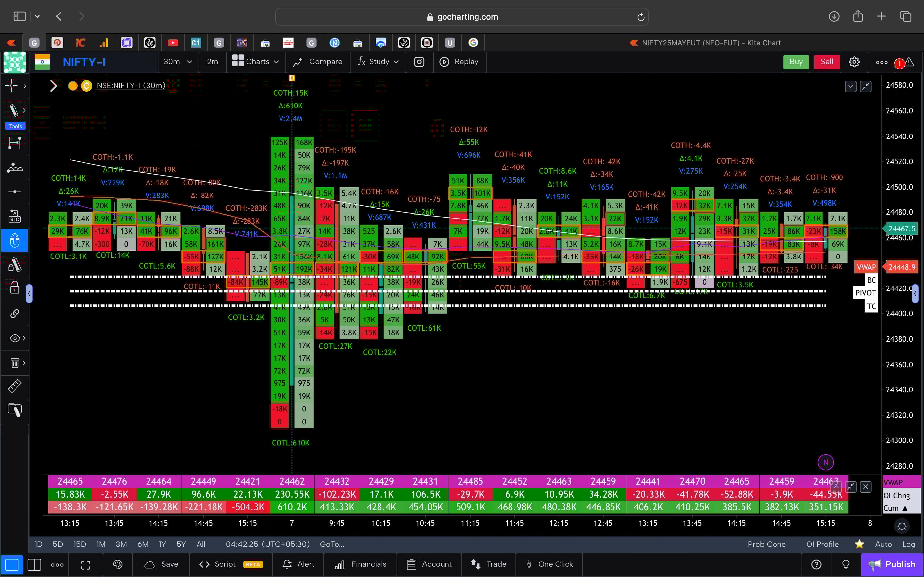Enable Log scale on price axis

pyautogui.click(x=909, y=544)
